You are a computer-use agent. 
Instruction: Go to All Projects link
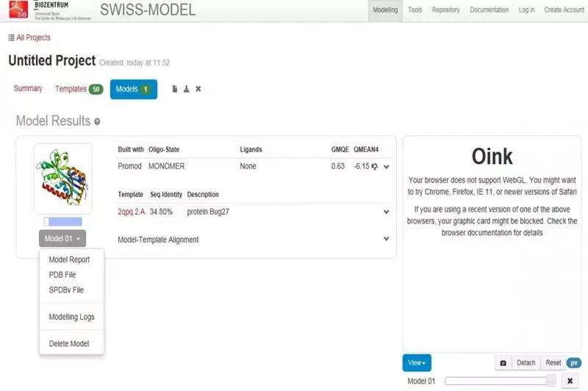point(33,37)
